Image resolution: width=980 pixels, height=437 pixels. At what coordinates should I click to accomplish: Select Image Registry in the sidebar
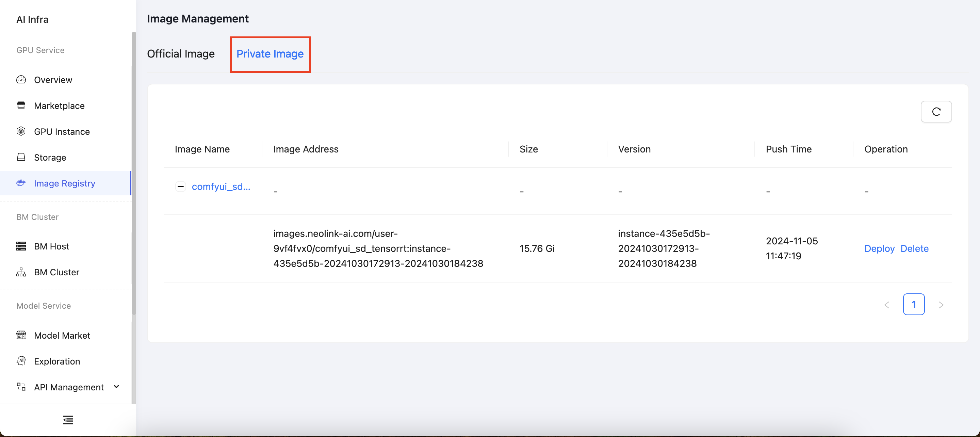pyautogui.click(x=65, y=183)
